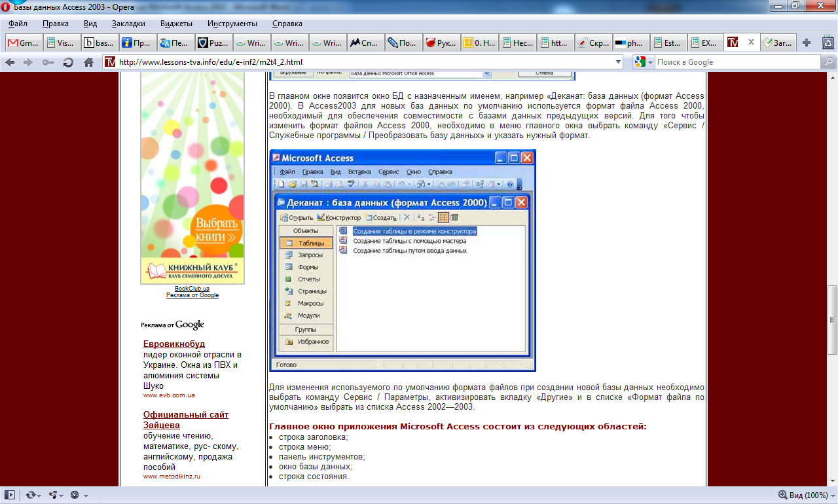Follow the Реклама от Google link
838x504 pixels.
192,295
